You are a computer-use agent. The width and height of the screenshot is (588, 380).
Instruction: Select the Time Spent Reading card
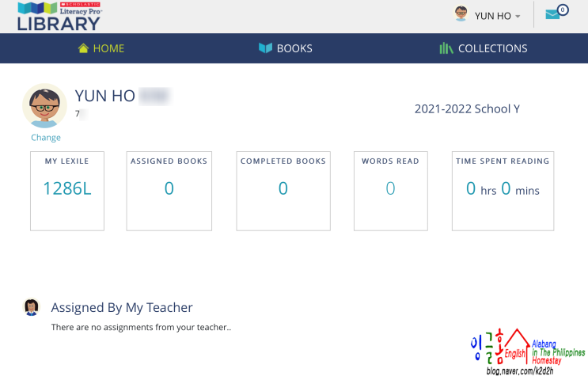point(503,191)
